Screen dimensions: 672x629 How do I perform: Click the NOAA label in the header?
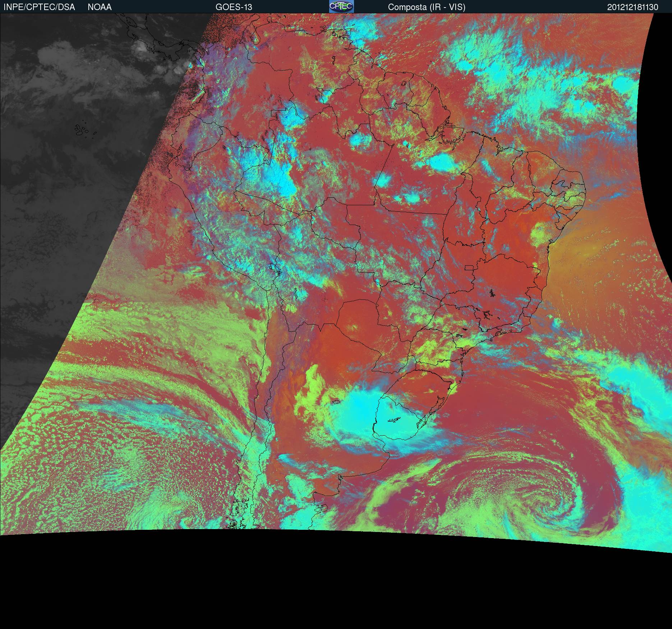tap(100, 7)
